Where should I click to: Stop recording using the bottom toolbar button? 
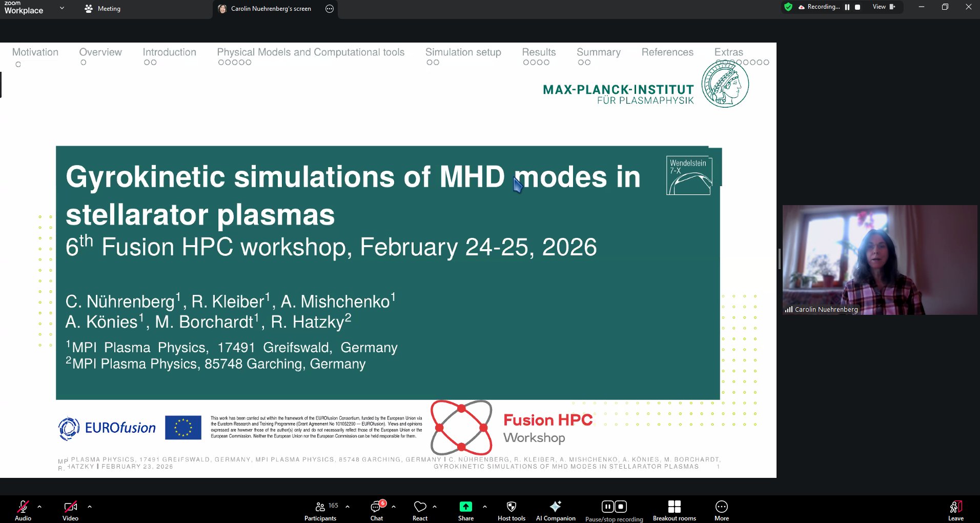click(621, 507)
